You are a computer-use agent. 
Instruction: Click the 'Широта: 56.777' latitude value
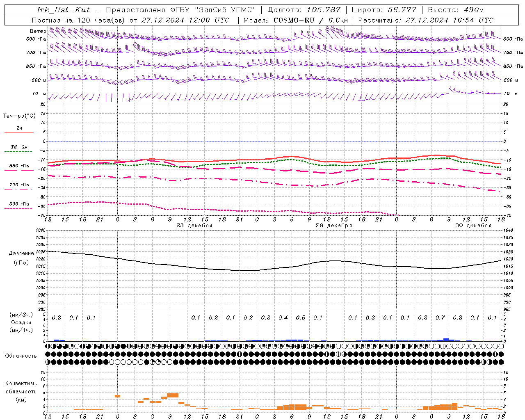click(384, 10)
